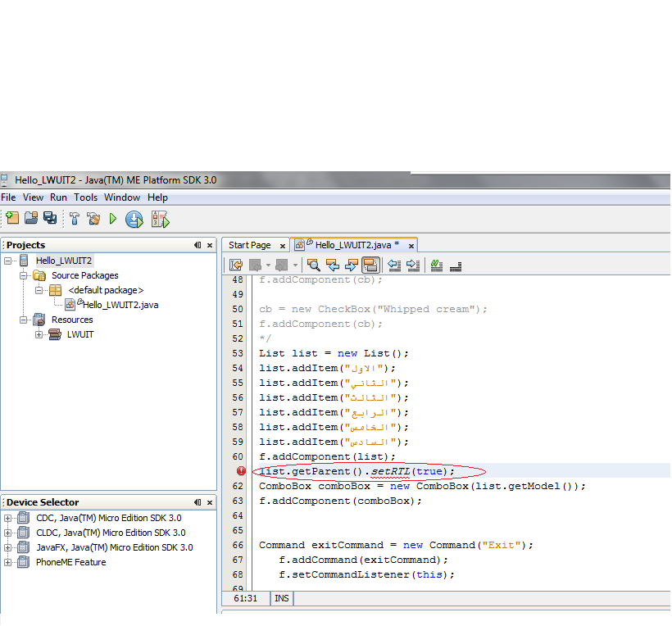Click the Clean and Build icon
This screenshot has height=626, width=672.
click(x=93, y=219)
